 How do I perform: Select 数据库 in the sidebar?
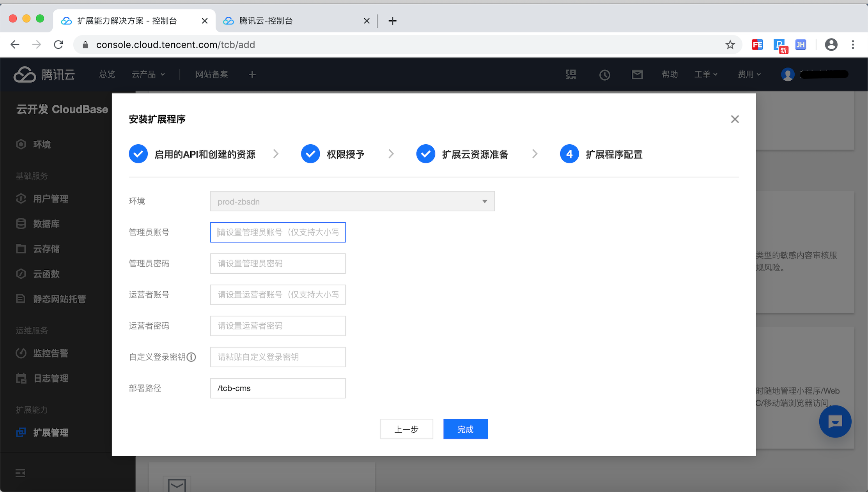point(46,224)
